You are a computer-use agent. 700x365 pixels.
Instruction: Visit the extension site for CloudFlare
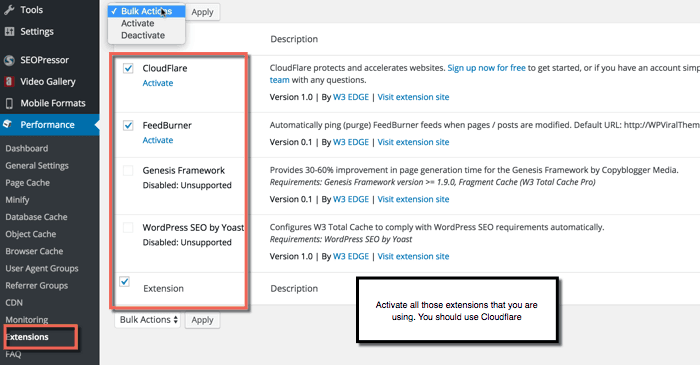coord(413,97)
